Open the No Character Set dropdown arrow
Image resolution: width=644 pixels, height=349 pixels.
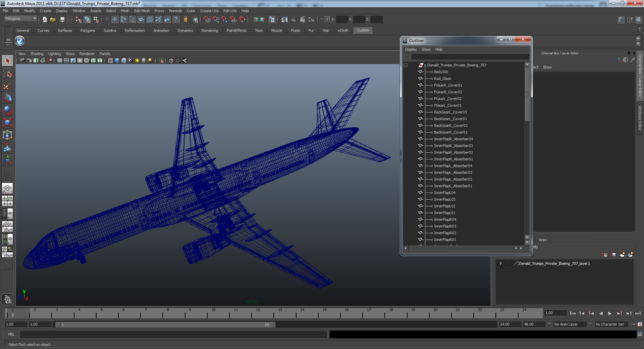(591, 324)
